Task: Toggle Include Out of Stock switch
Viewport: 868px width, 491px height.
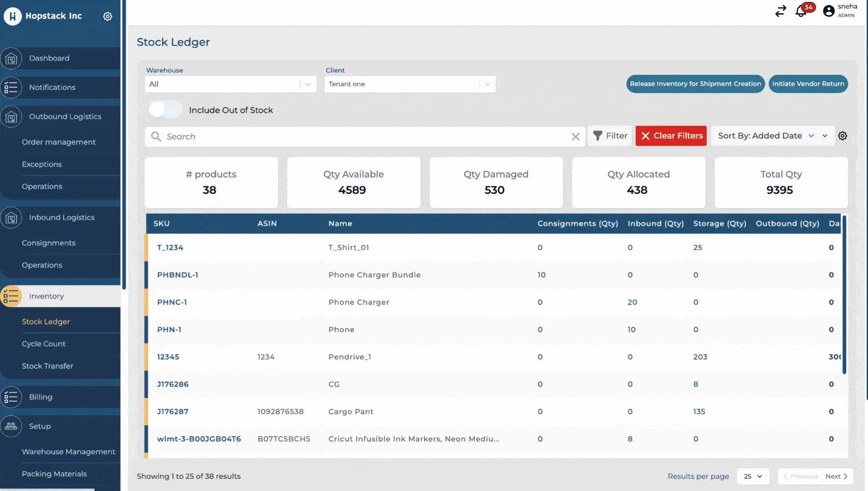Action: pyautogui.click(x=165, y=110)
